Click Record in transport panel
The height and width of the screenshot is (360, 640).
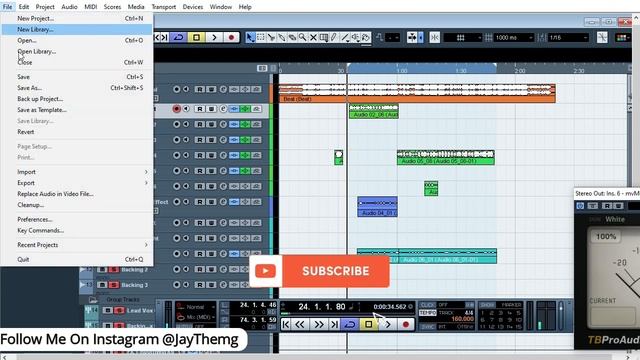[406, 324]
